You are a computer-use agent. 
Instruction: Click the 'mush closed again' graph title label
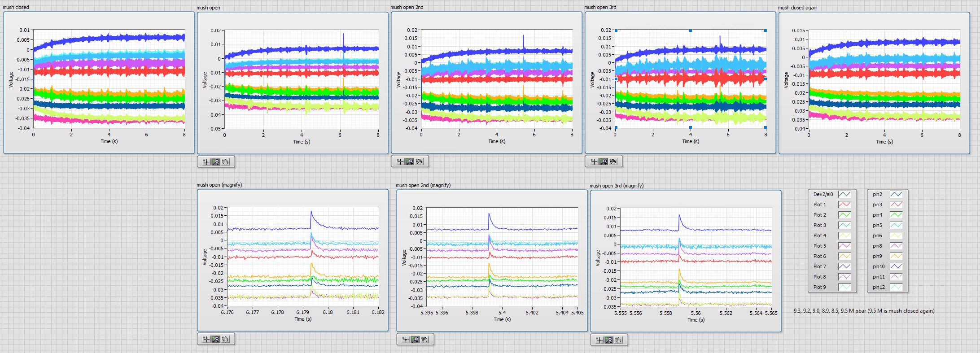[797, 8]
